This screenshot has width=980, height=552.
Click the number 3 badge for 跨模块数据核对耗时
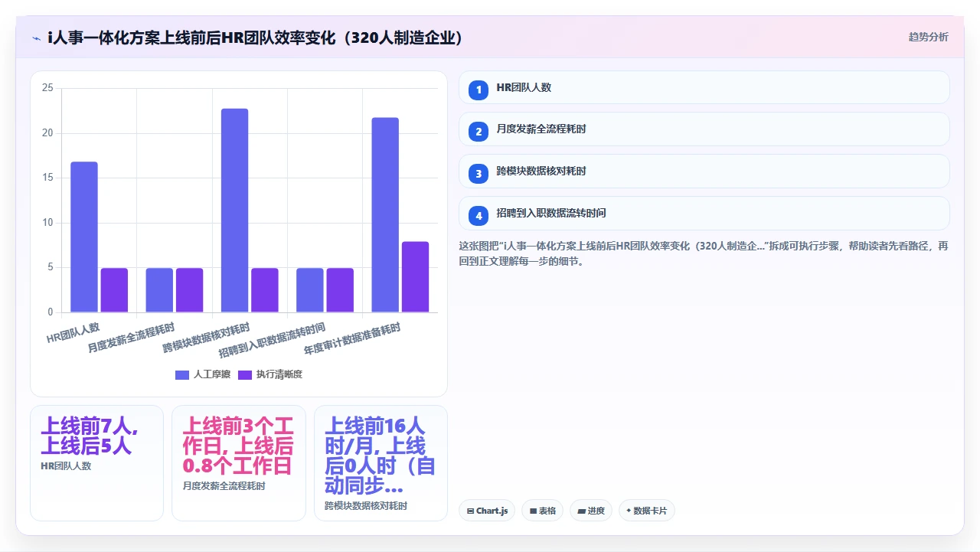[x=479, y=174]
